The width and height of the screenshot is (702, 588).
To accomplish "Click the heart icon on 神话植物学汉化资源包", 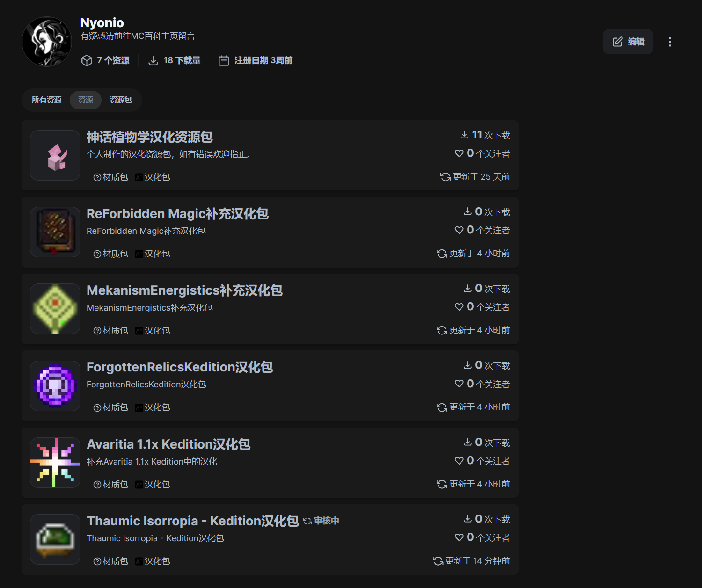I will (459, 153).
